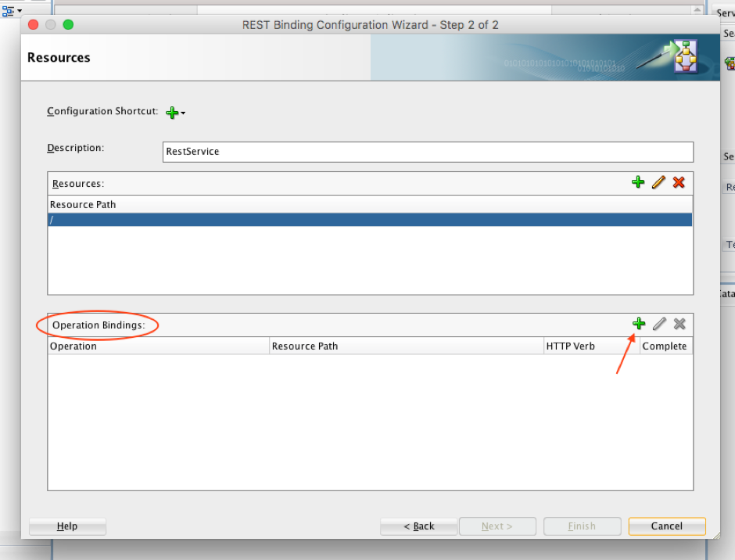
Task: Cancel the REST Binding Configuration Wizard
Action: pyautogui.click(x=666, y=526)
